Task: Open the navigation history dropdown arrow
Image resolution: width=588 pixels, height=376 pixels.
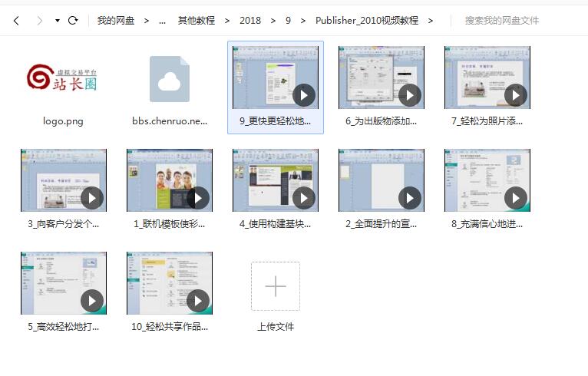Action: coord(58,21)
